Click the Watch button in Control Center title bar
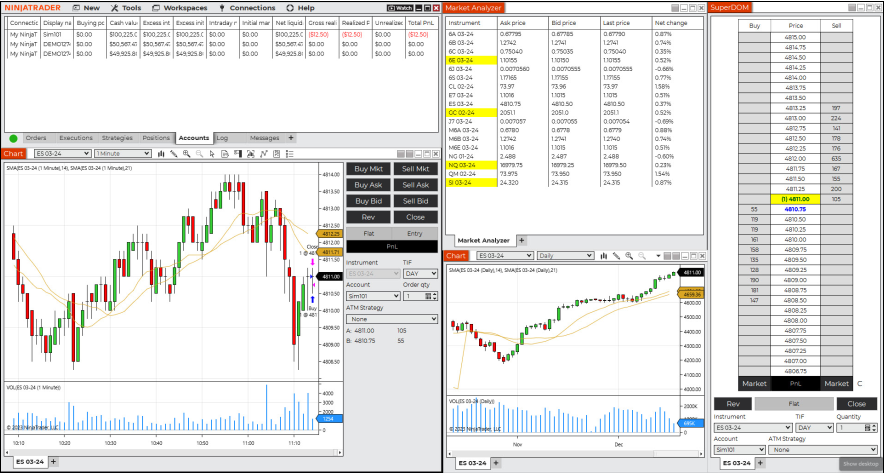Screen dimensions: 888x473 tap(400, 8)
